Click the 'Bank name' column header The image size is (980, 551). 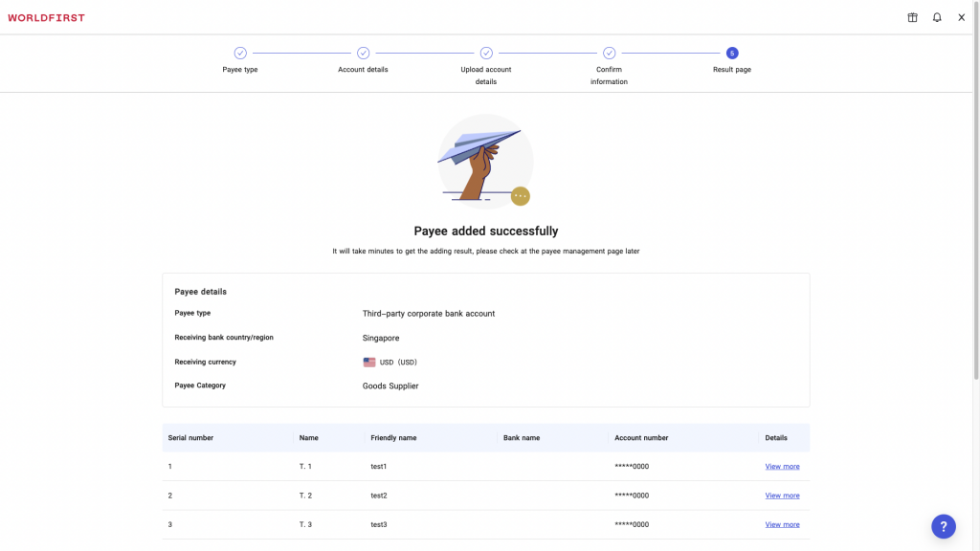[522, 438]
